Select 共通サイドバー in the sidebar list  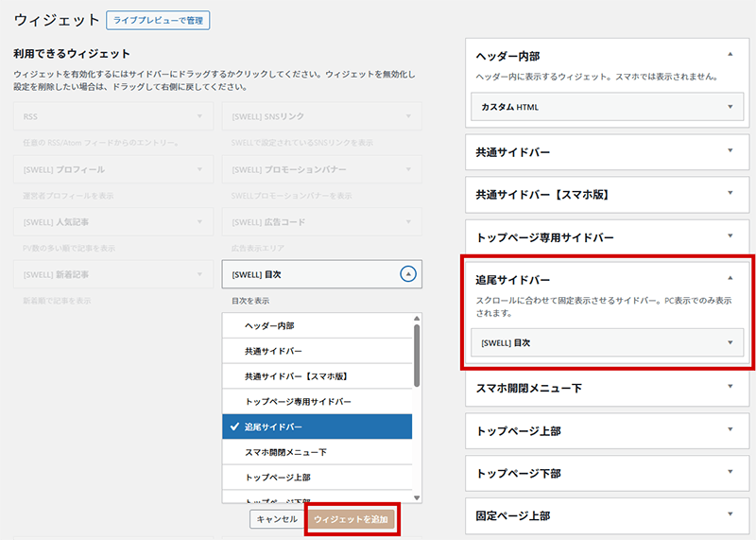(x=317, y=351)
